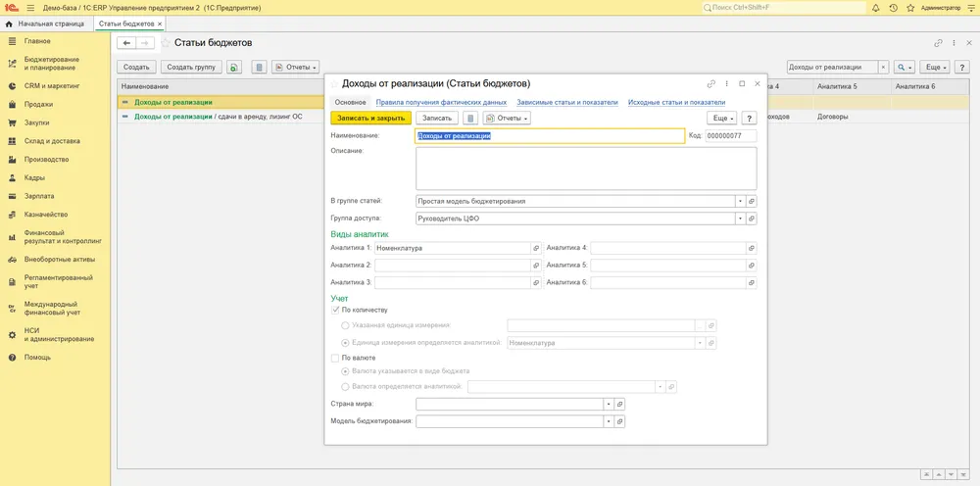Click Создать группу button
Image resolution: width=980 pixels, height=486 pixels.
(x=191, y=67)
